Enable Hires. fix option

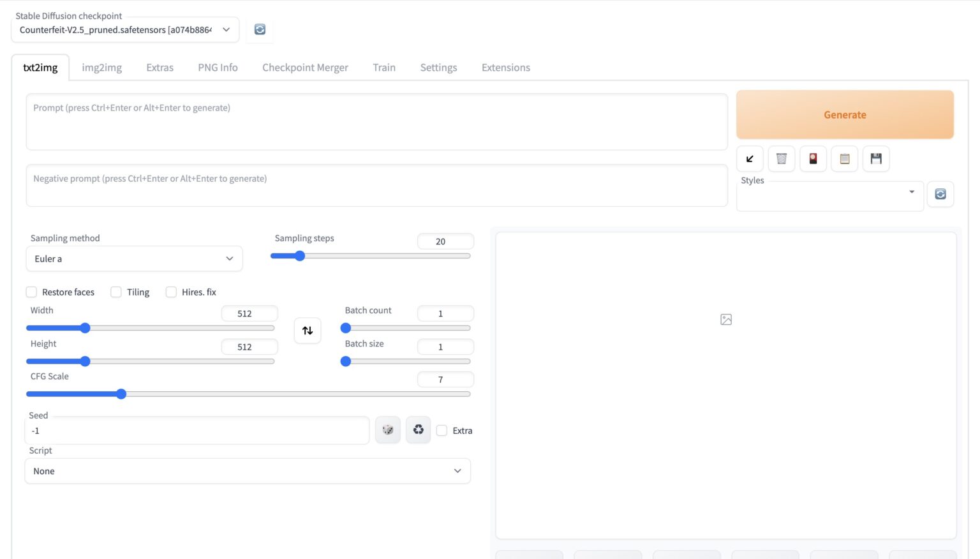[171, 292]
